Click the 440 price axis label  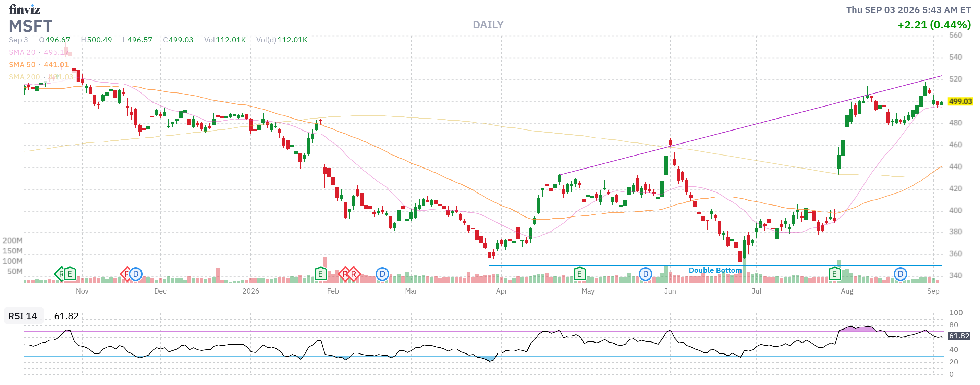click(956, 166)
